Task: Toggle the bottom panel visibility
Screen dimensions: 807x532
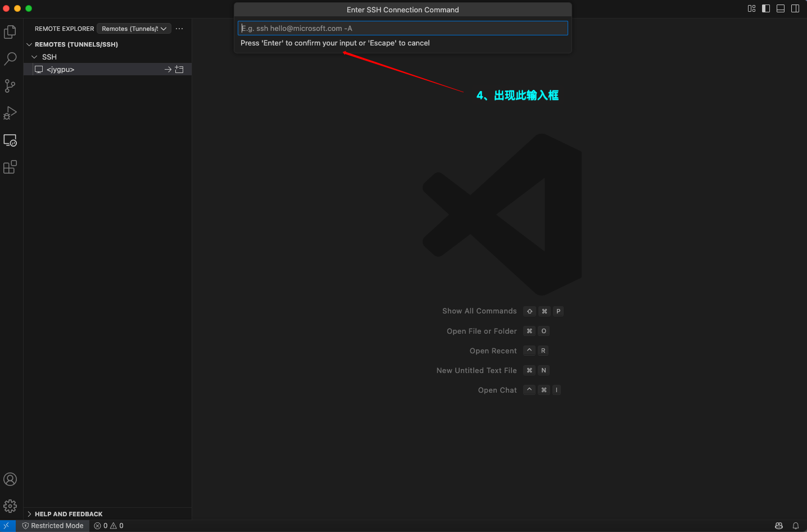Action: pyautogui.click(x=781, y=8)
